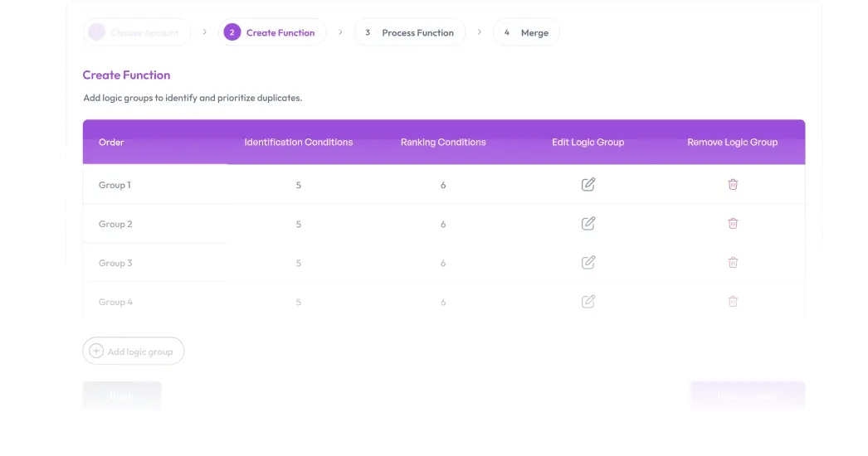Viewport: 868px width, 456px height.
Task: Click the Ranking Conditions column header
Action: [443, 143]
